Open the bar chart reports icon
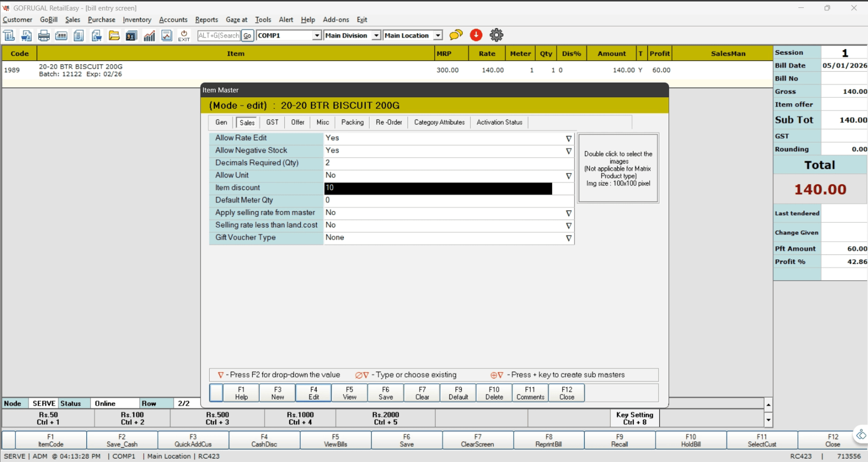The width and height of the screenshot is (868, 462). (149, 36)
